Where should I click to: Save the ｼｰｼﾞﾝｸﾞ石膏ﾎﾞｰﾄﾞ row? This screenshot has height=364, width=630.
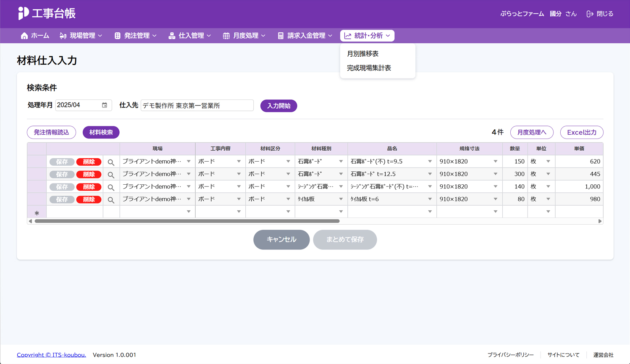tap(62, 187)
